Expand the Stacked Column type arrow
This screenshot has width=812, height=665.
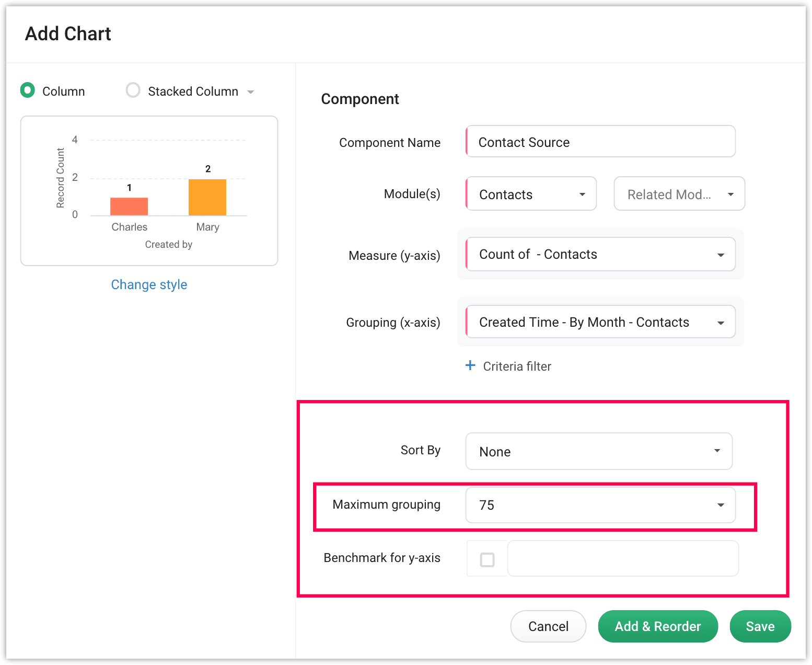click(251, 92)
